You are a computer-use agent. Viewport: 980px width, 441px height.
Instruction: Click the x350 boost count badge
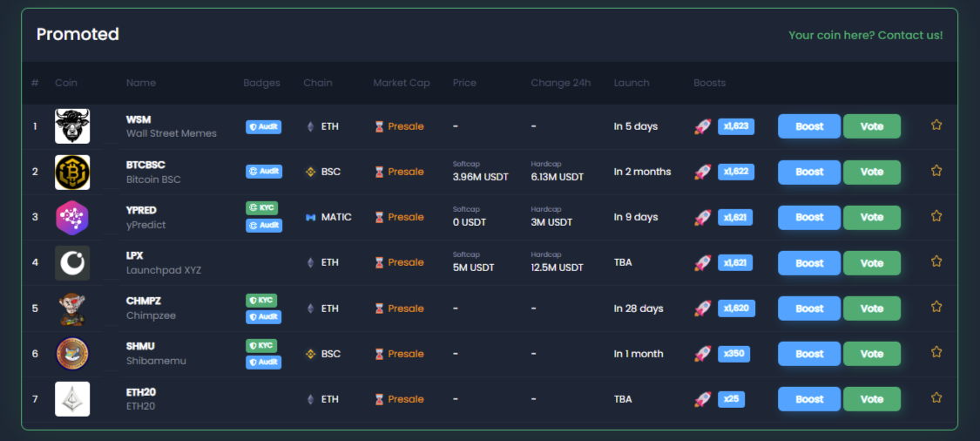click(733, 354)
